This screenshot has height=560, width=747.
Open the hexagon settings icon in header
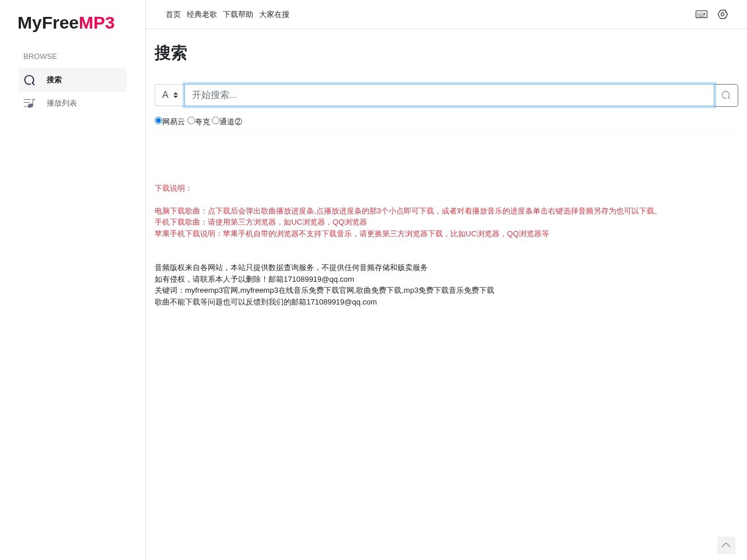(722, 15)
